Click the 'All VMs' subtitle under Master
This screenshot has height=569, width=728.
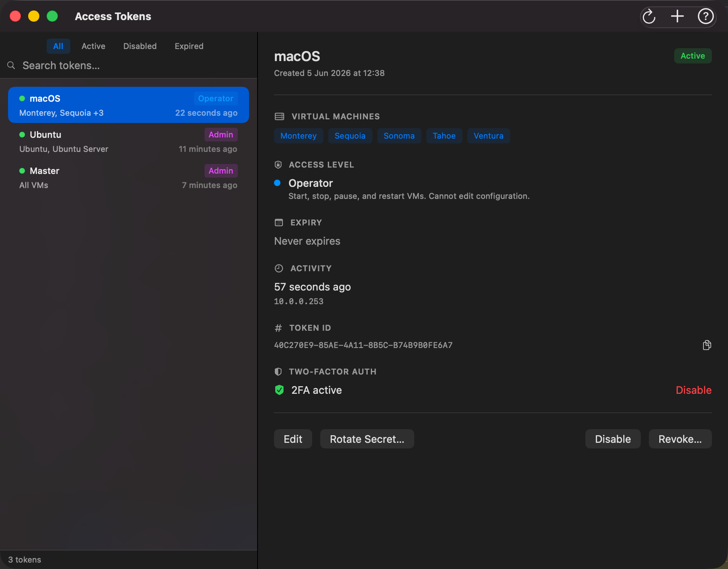point(34,185)
